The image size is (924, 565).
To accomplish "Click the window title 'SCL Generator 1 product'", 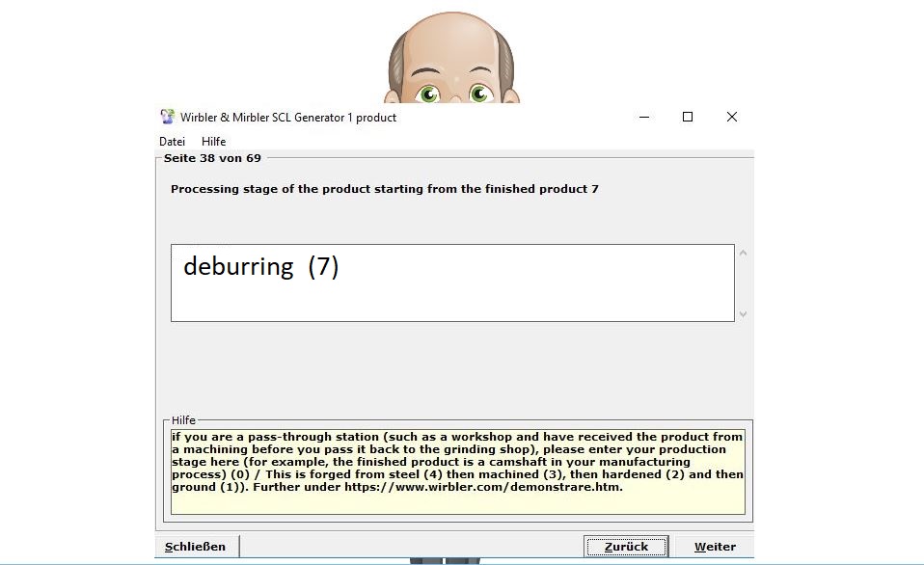I will (x=288, y=118).
